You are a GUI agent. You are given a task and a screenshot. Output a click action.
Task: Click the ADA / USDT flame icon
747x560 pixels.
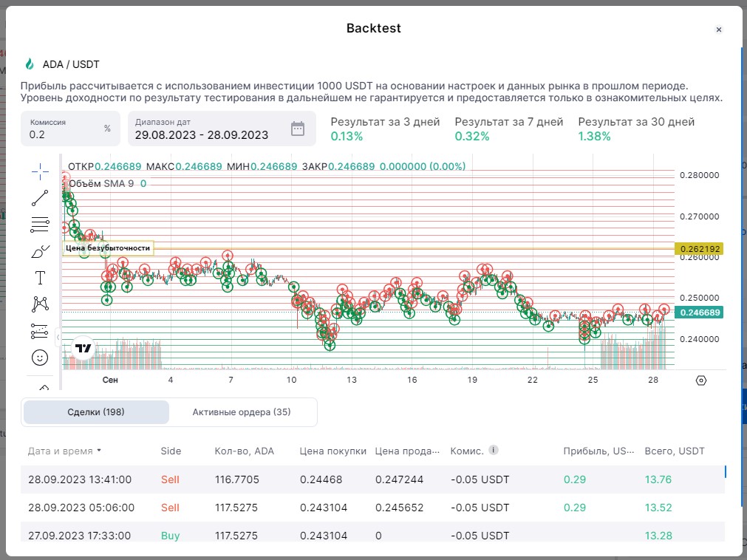coord(30,64)
